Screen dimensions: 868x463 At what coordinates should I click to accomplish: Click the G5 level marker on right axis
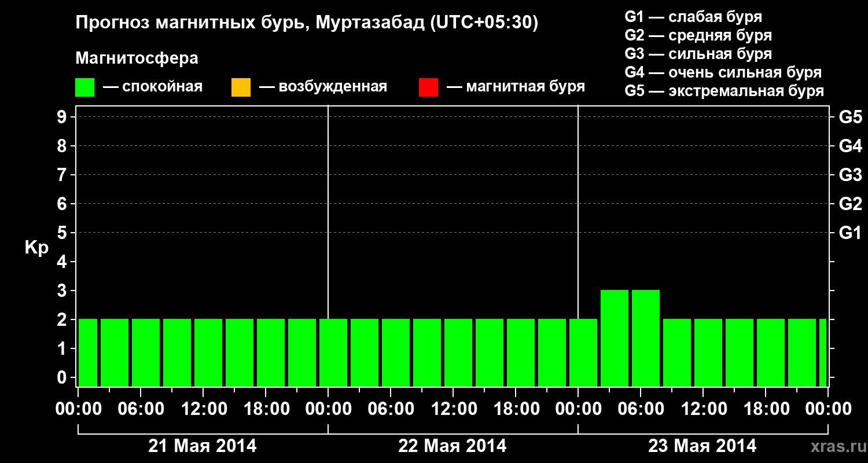click(x=850, y=117)
